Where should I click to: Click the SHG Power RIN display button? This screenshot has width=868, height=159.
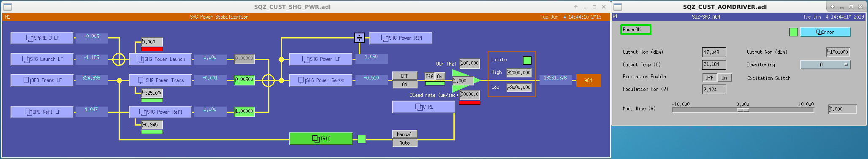click(401, 38)
